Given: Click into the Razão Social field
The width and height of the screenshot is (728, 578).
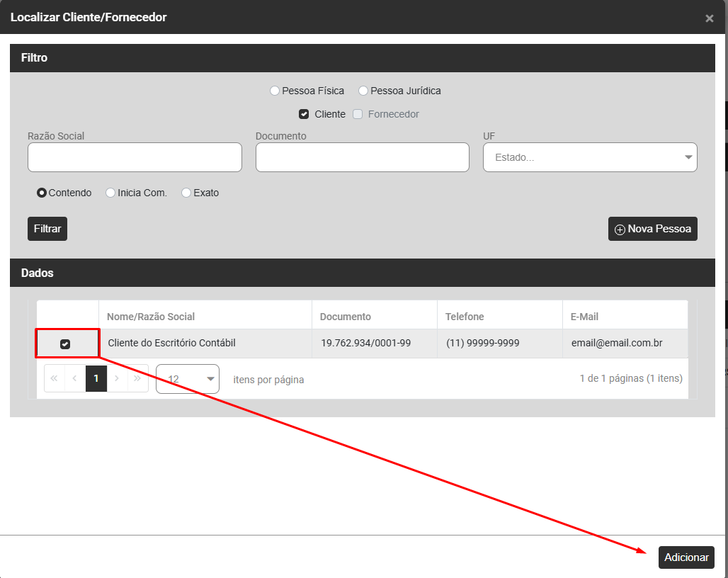Looking at the screenshot, I should (x=135, y=157).
